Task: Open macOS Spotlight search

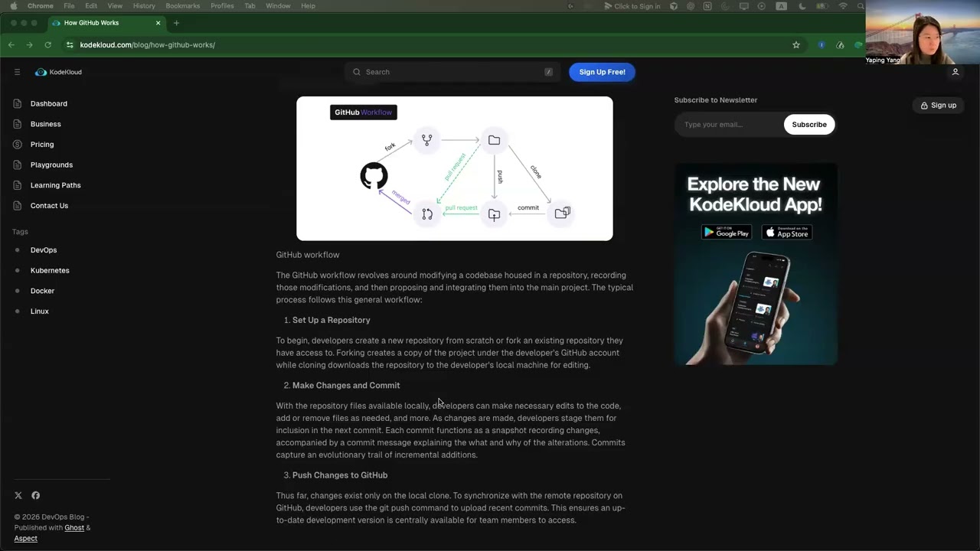Action: [861, 6]
